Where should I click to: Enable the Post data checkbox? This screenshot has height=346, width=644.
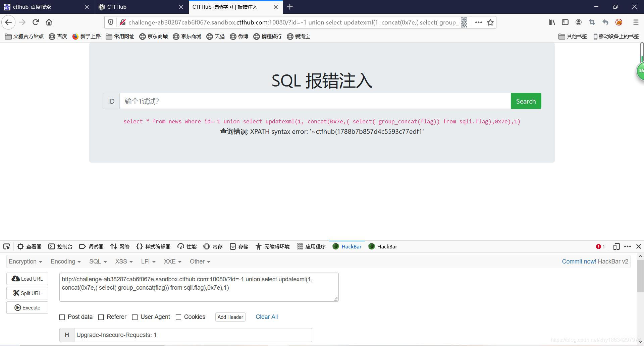(x=62, y=317)
